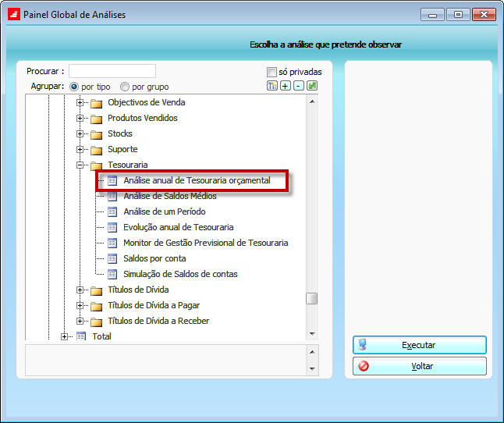Click the Stocks folder icon

(96, 134)
